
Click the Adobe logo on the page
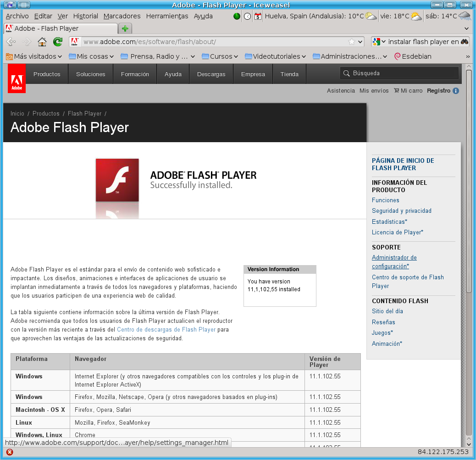(x=17, y=78)
